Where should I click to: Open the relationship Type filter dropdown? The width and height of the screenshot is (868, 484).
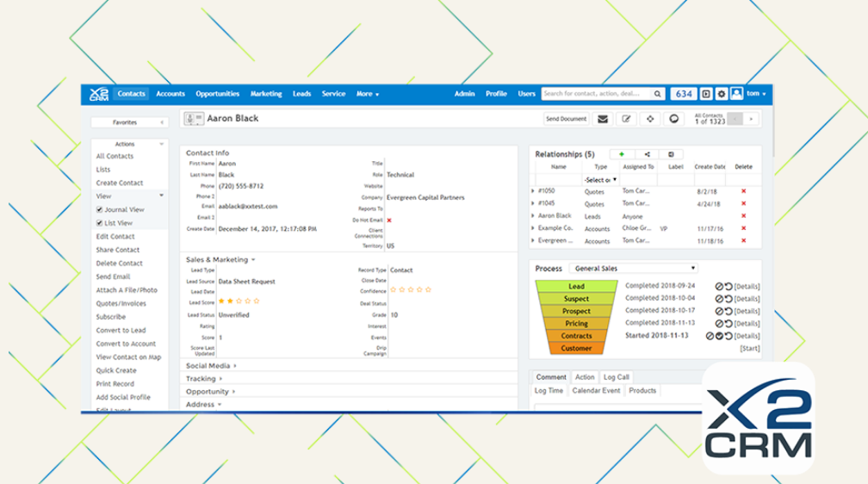point(601,180)
